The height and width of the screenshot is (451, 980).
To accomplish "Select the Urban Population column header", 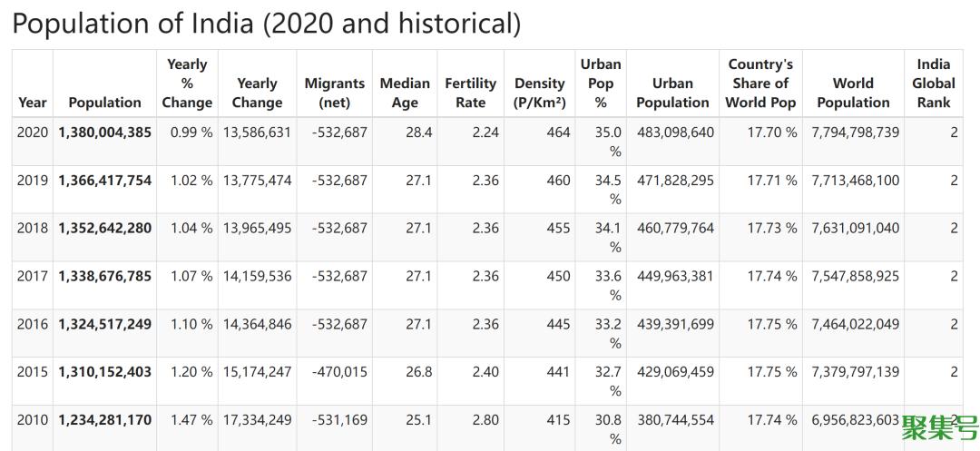I will (672, 93).
